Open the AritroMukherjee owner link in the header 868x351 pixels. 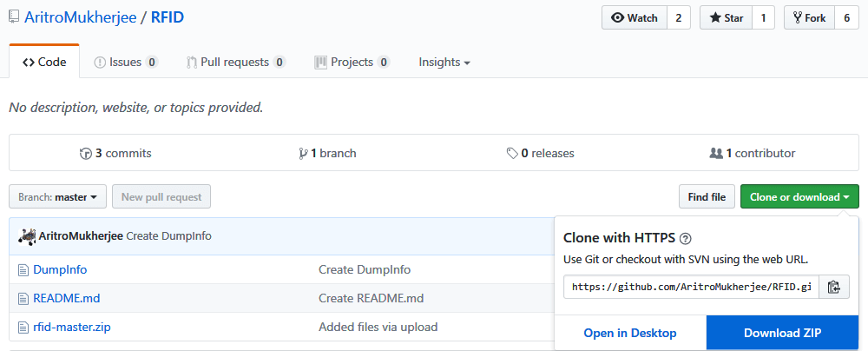(80, 17)
